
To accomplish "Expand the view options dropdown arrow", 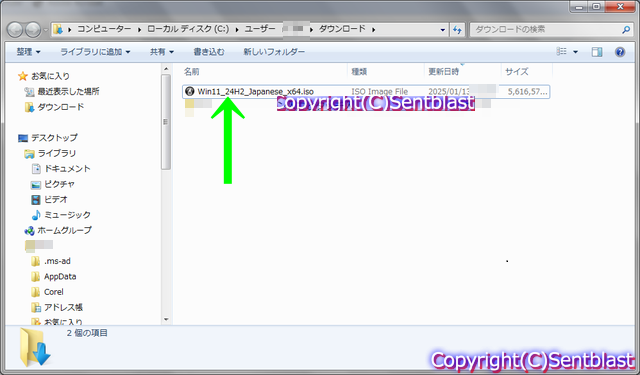I will pos(576,52).
